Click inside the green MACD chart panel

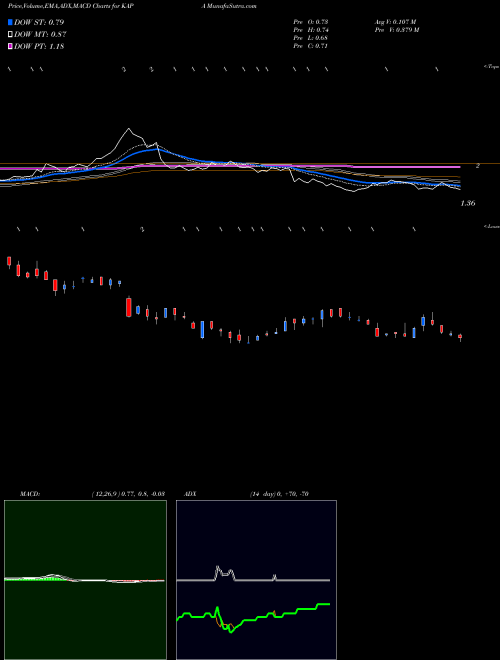[x=85, y=580]
